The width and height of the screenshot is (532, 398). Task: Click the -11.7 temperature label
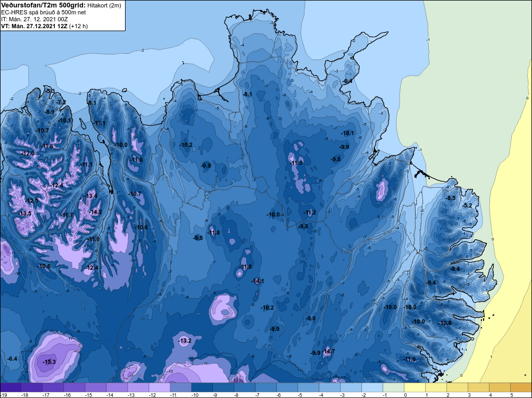[67, 215]
